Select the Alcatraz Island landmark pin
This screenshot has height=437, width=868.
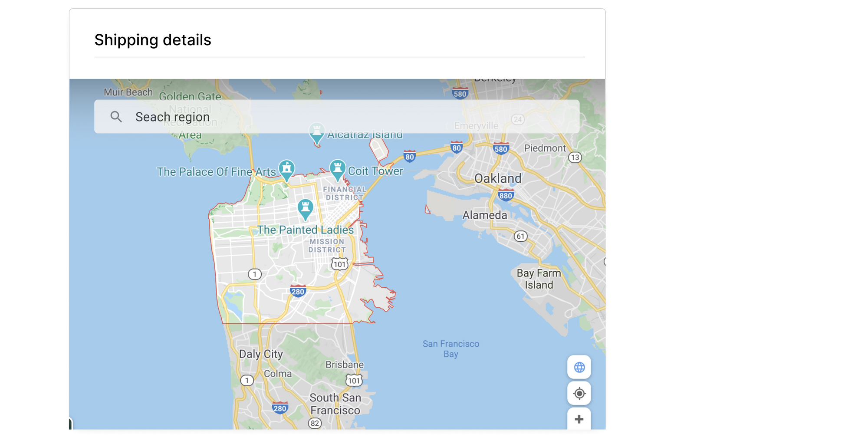coord(317,134)
